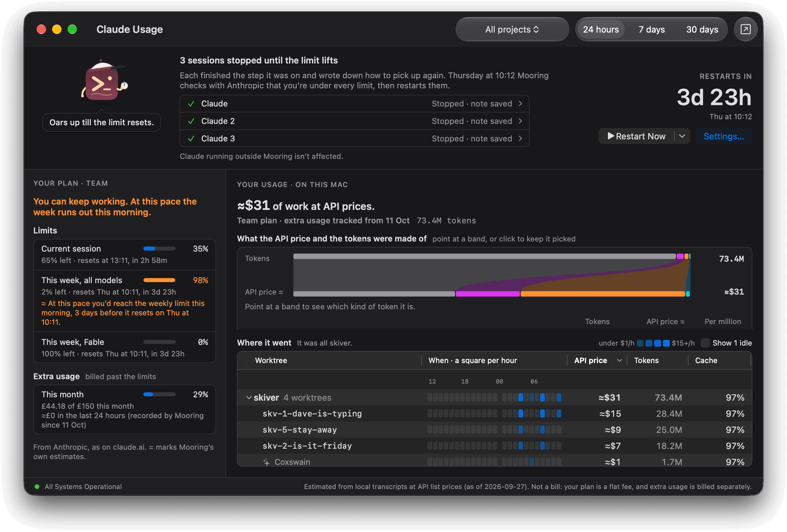Viewport: 787px width, 532px height.
Task: Select the 24 hours range
Action: pos(601,30)
